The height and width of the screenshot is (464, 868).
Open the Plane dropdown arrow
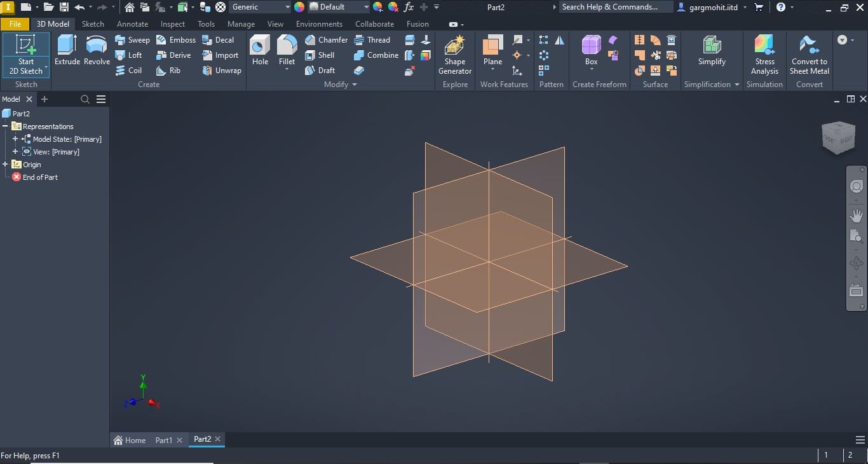pyautogui.click(x=492, y=71)
